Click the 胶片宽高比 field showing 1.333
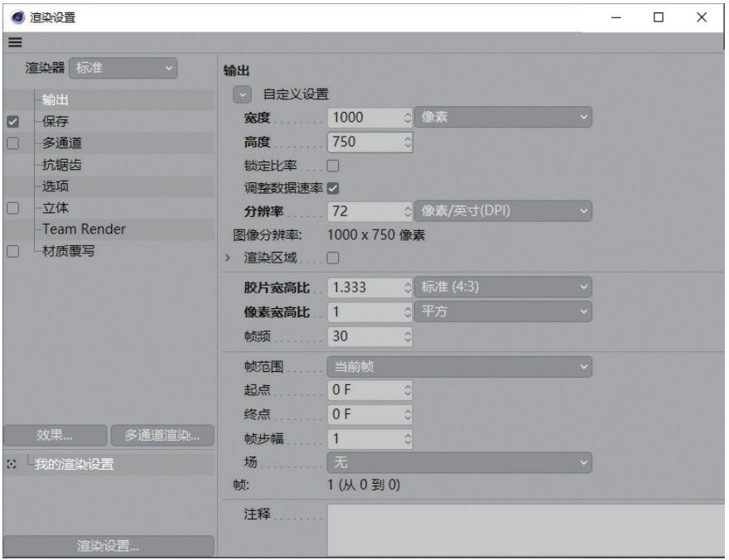Image resolution: width=729 pixels, height=560 pixels. click(x=365, y=287)
